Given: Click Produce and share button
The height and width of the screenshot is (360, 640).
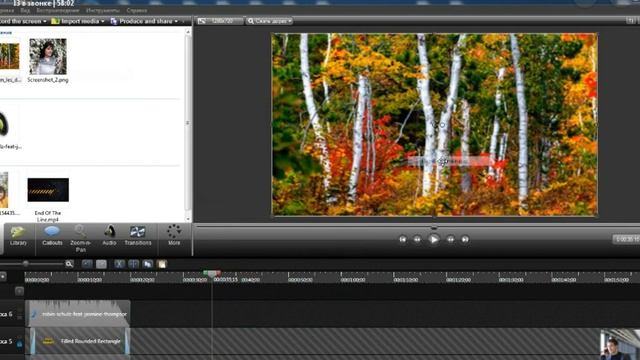Looking at the screenshot, I should pyautogui.click(x=142, y=21).
